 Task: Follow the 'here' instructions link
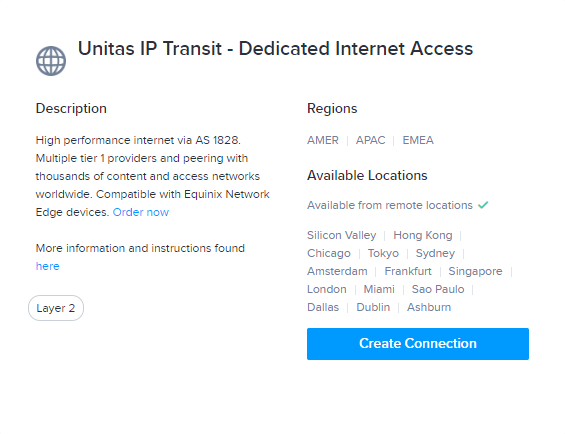coord(48,266)
